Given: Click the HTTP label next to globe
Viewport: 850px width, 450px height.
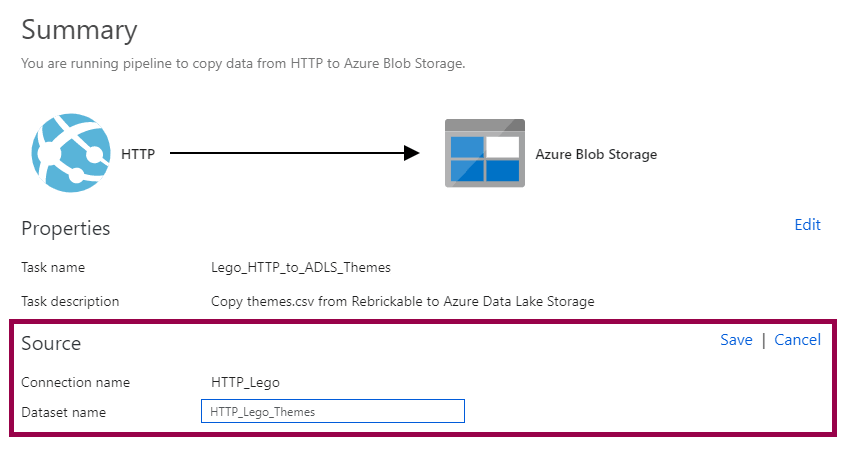Looking at the screenshot, I should (137, 154).
